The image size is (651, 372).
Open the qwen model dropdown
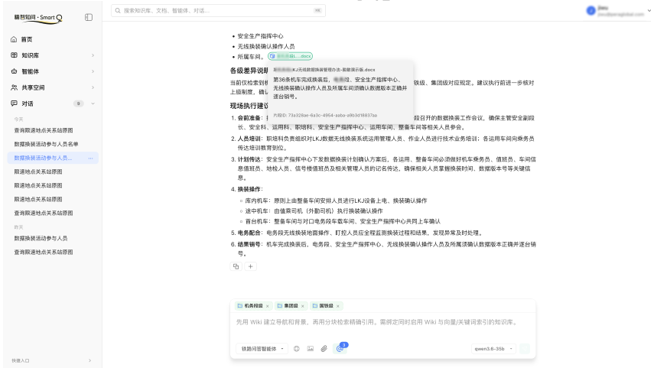[493, 349]
